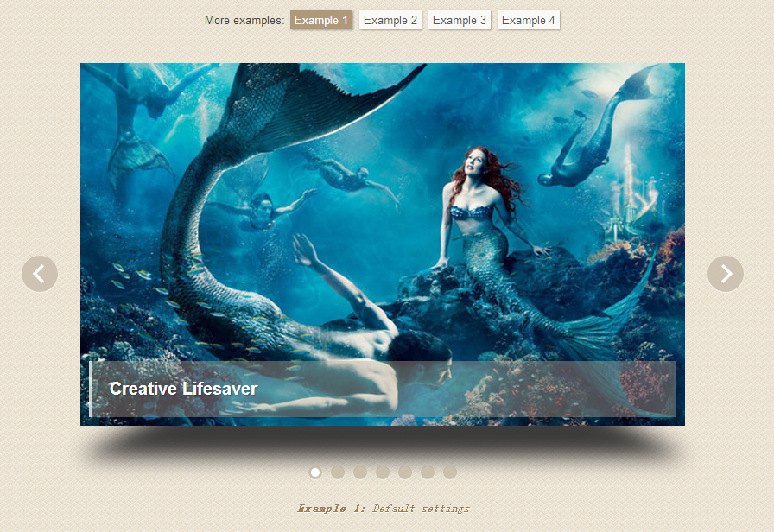Switch to Example 4

(x=529, y=20)
